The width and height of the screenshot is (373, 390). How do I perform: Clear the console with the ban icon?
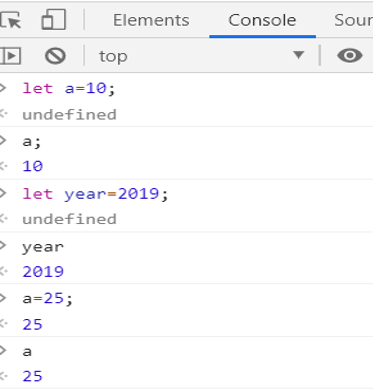point(55,56)
